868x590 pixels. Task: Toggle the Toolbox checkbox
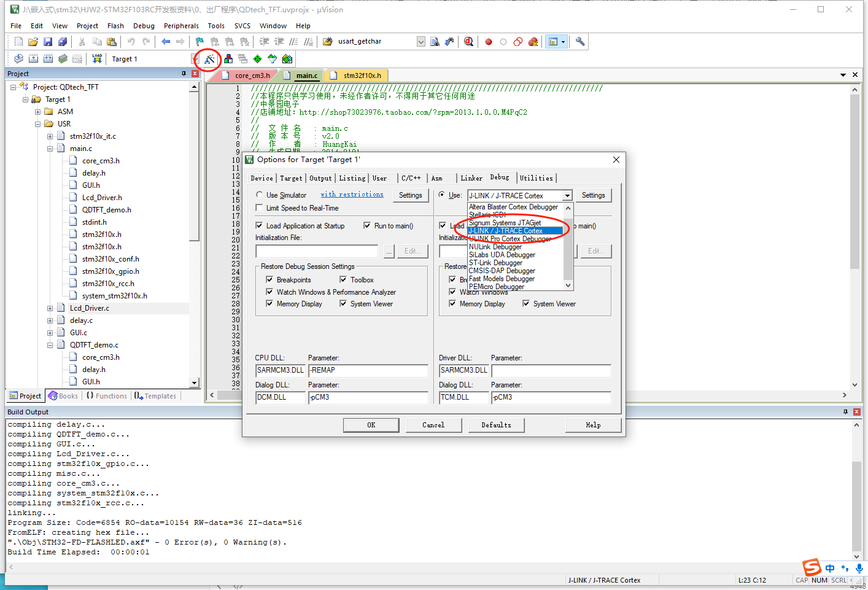(x=344, y=279)
